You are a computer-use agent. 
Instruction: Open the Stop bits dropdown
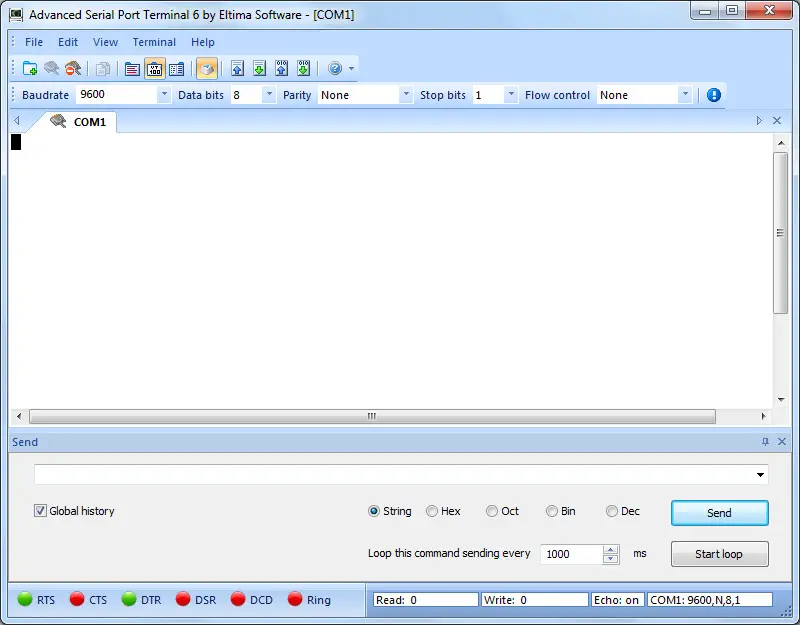pos(511,94)
